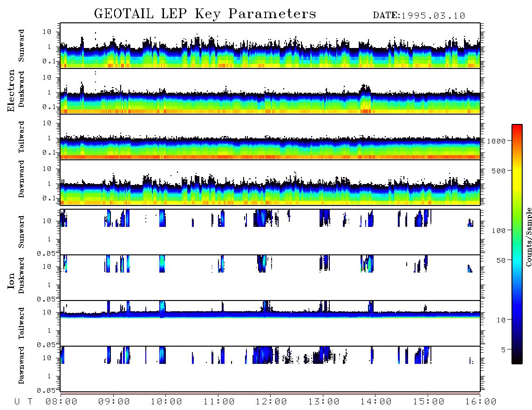Click the '10' tick of Electron Sunward axis
This screenshot has width=532, height=410.
tap(47, 32)
